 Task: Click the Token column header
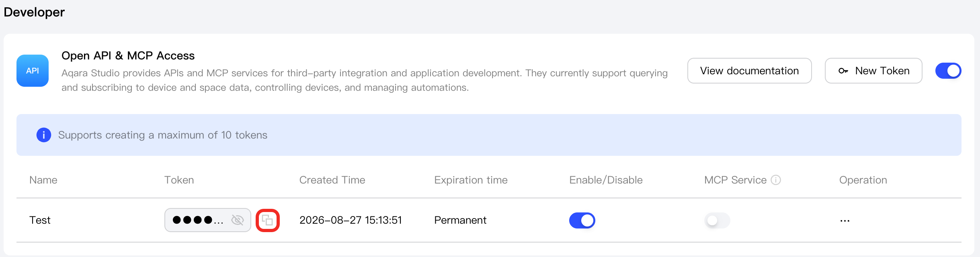tap(179, 180)
